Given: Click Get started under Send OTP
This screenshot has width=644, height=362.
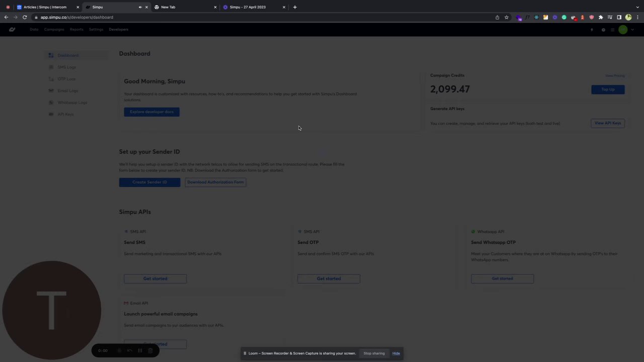Looking at the screenshot, I should pyautogui.click(x=329, y=279).
